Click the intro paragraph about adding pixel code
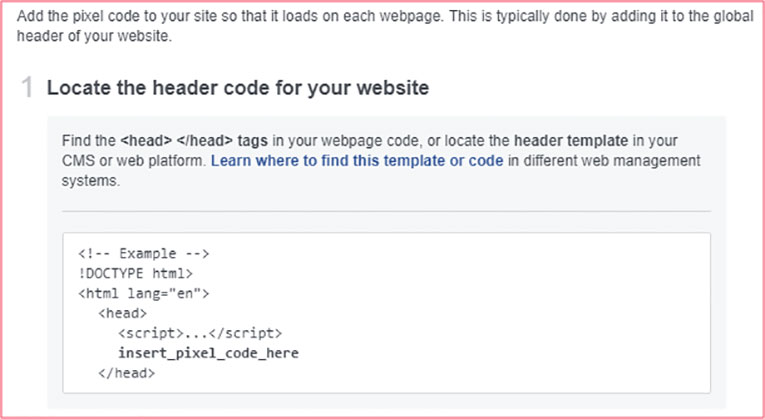 pos(385,26)
